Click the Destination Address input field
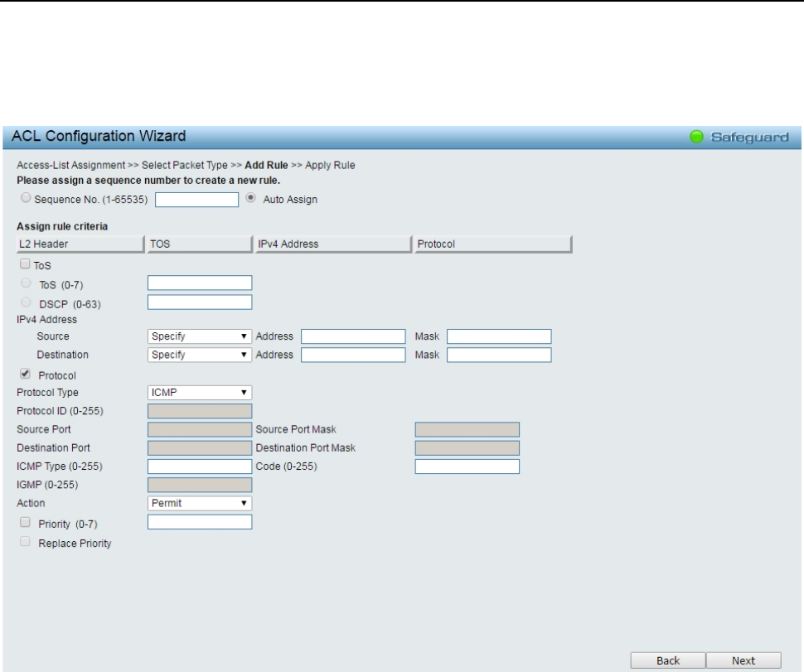This screenshot has width=804, height=672. point(353,355)
